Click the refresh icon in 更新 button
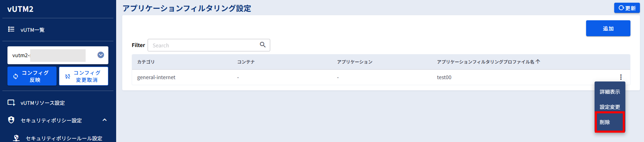The image size is (644, 142). click(x=621, y=8)
